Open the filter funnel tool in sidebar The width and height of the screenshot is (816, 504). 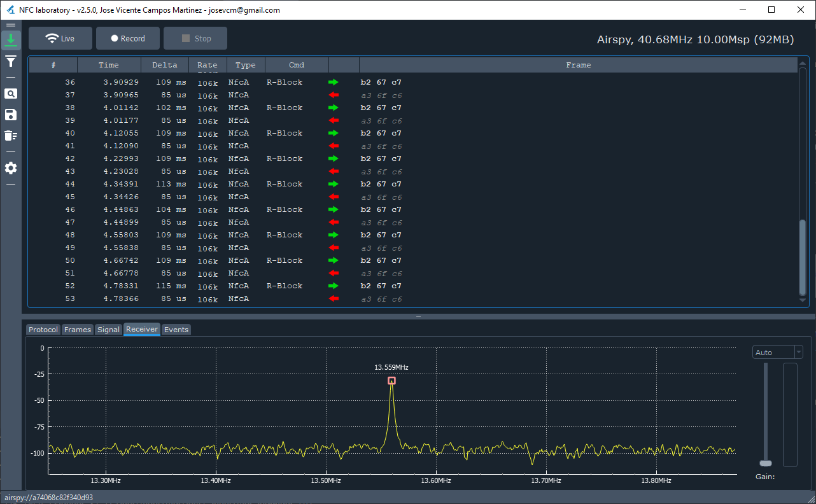click(11, 62)
